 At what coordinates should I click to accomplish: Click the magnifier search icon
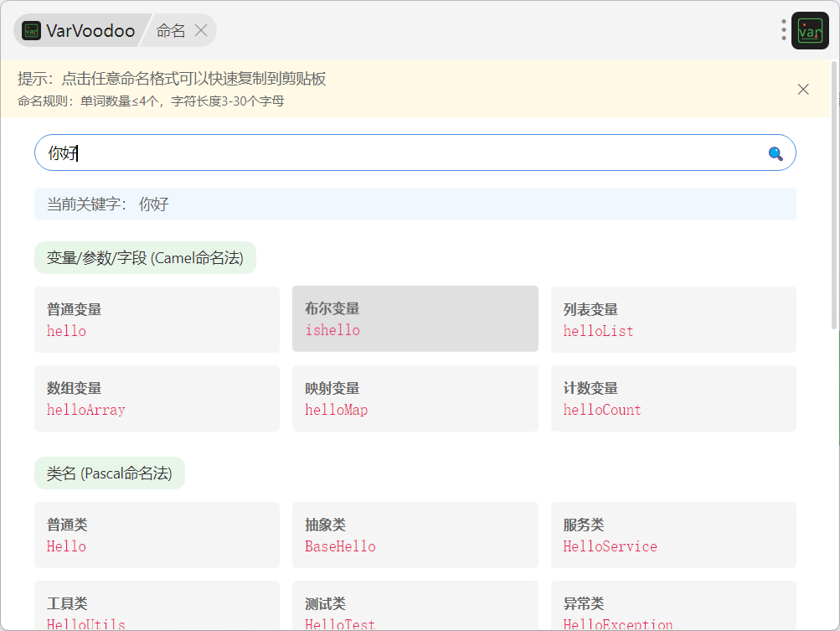(776, 153)
